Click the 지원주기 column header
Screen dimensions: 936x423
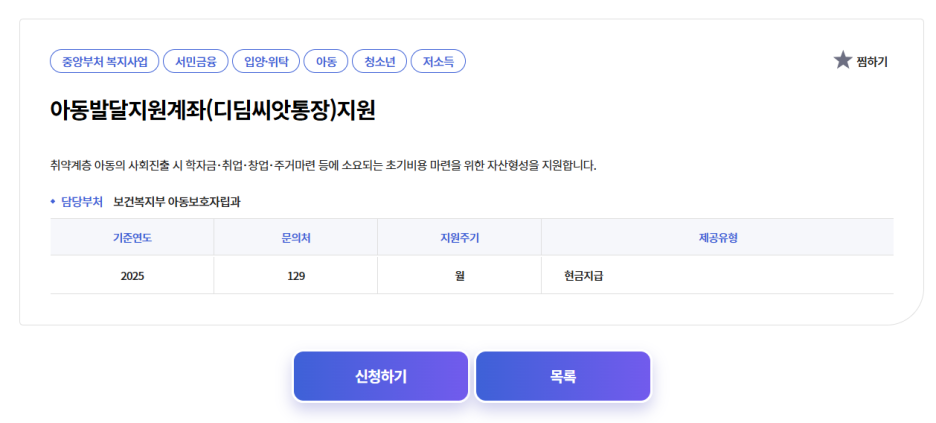point(459,237)
